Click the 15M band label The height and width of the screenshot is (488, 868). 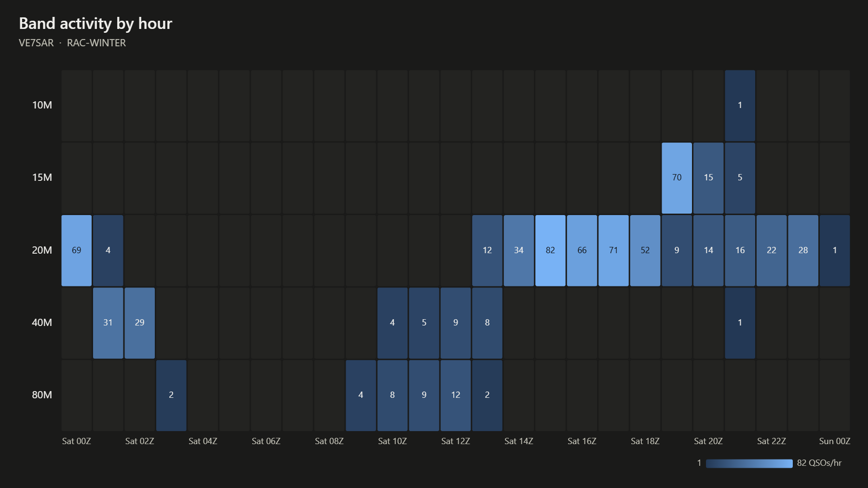tap(42, 177)
